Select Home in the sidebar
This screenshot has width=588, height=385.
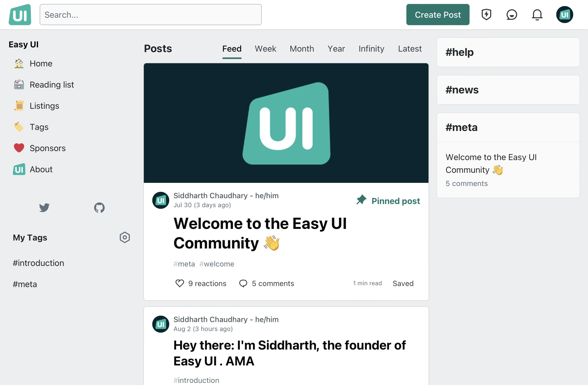[41, 64]
